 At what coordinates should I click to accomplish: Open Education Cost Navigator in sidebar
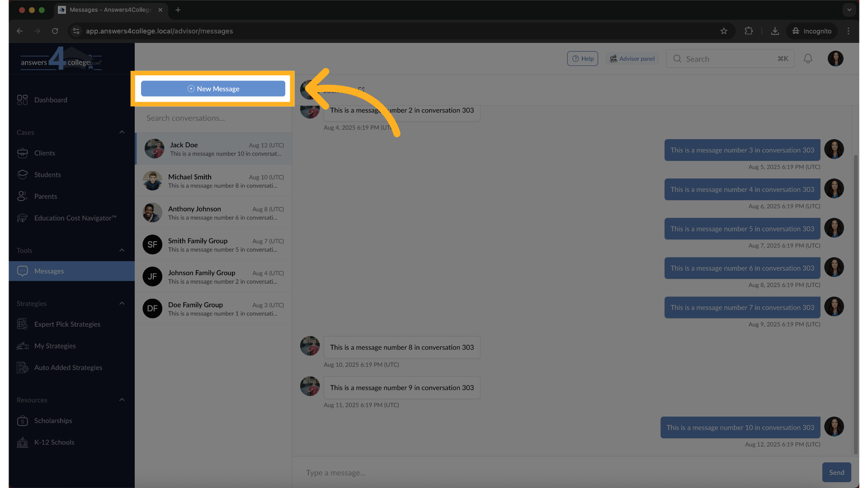coord(75,218)
